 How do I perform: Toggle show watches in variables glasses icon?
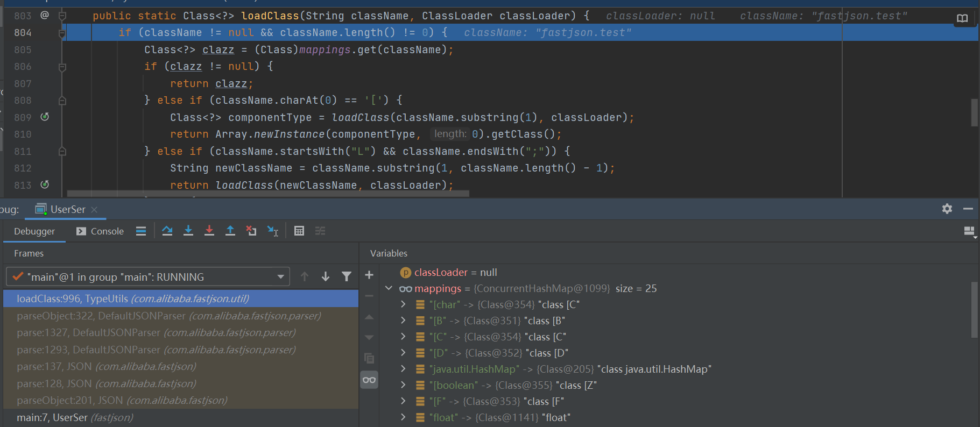click(x=369, y=380)
